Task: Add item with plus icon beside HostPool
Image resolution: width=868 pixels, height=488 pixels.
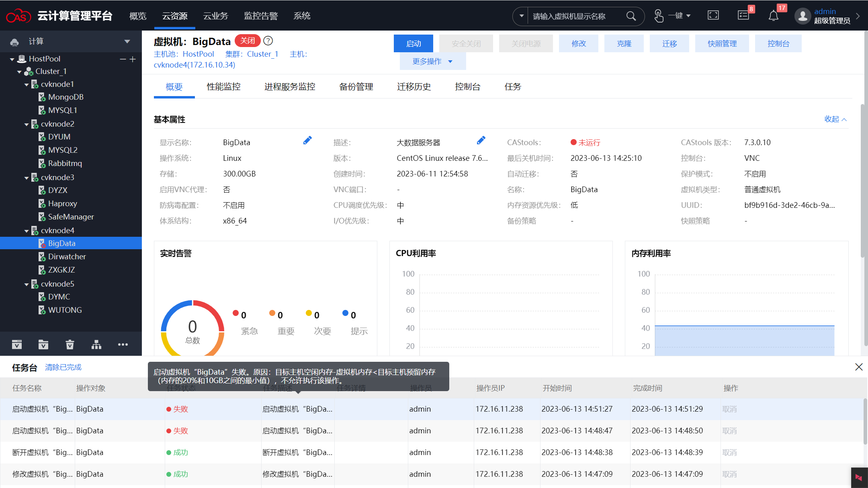Action: point(133,59)
